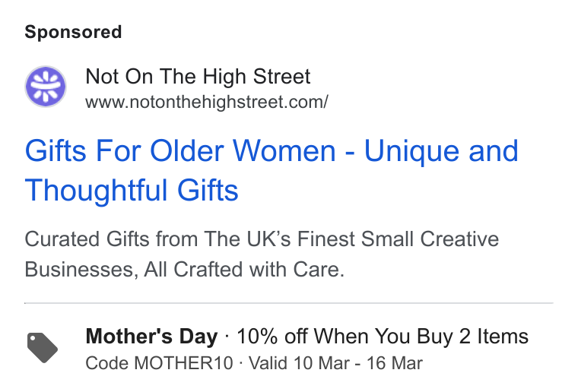Click the Sponsored label
The height and width of the screenshot is (392, 578).
(73, 32)
